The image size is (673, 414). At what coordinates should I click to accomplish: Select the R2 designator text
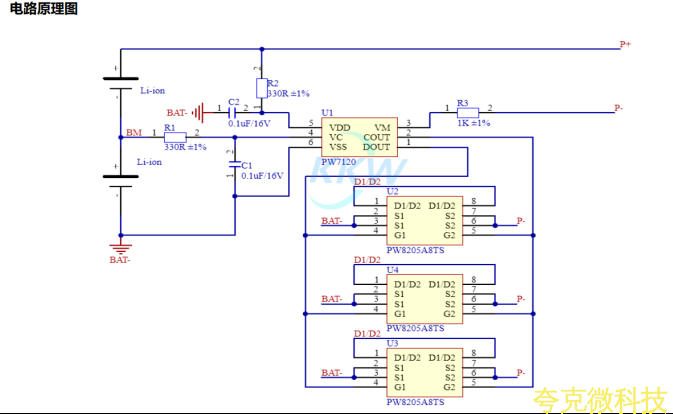point(273,83)
